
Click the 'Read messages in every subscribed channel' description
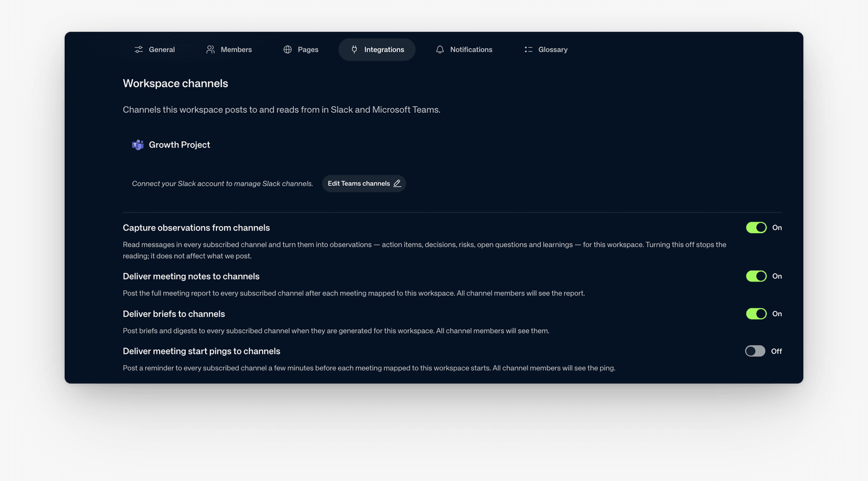click(x=424, y=250)
